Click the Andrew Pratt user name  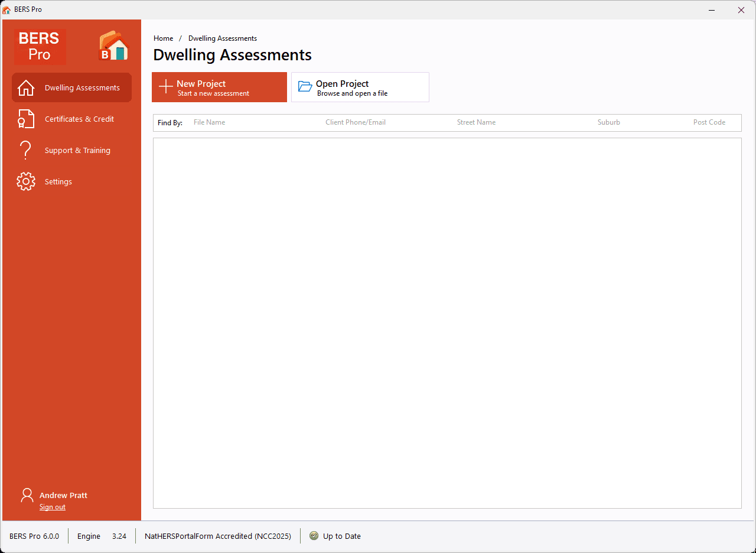click(63, 496)
